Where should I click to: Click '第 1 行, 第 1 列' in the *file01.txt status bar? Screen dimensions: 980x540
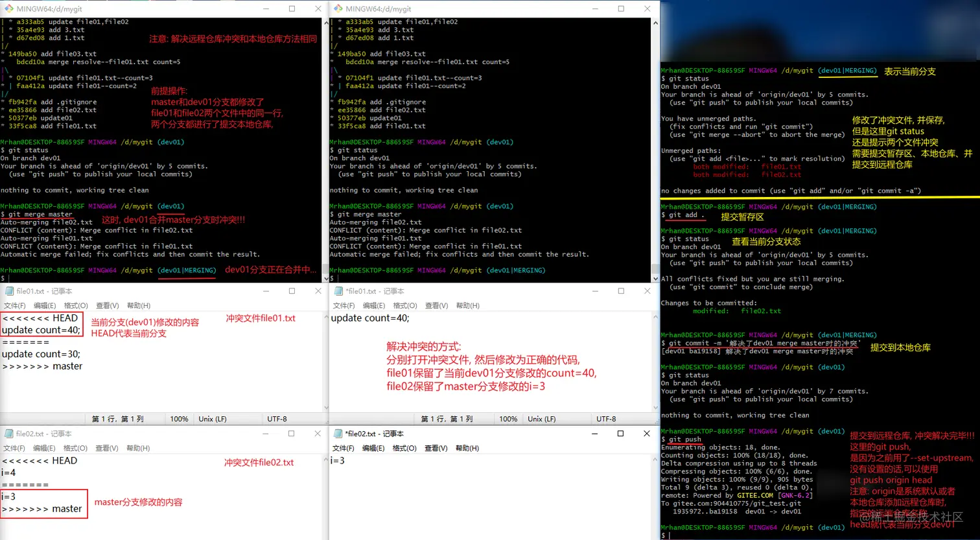tap(447, 419)
